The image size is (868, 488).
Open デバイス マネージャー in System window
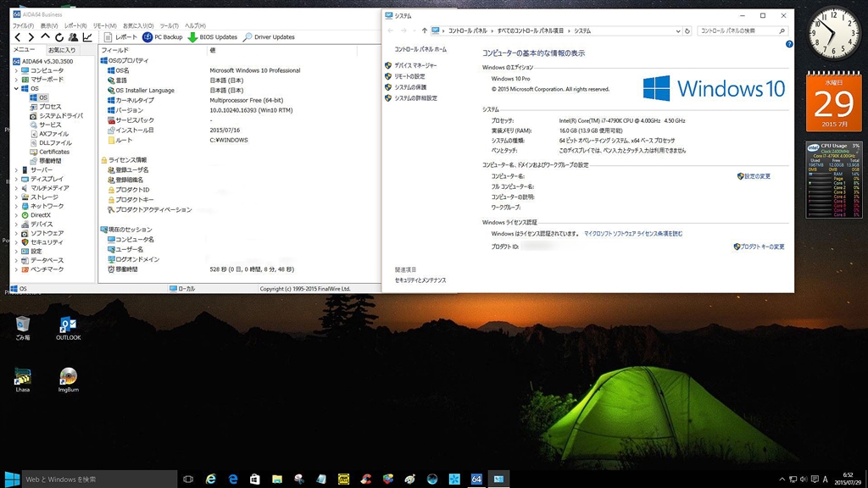point(415,65)
